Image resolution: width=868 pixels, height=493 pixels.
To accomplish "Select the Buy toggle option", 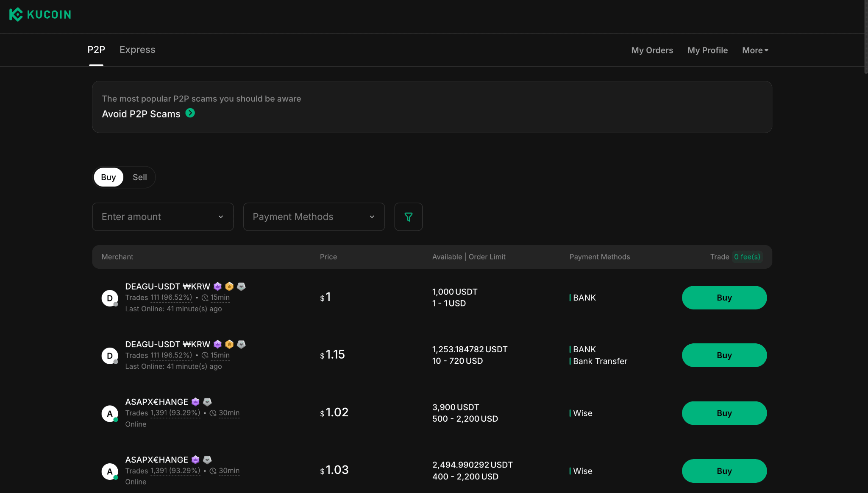I will coord(108,177).
